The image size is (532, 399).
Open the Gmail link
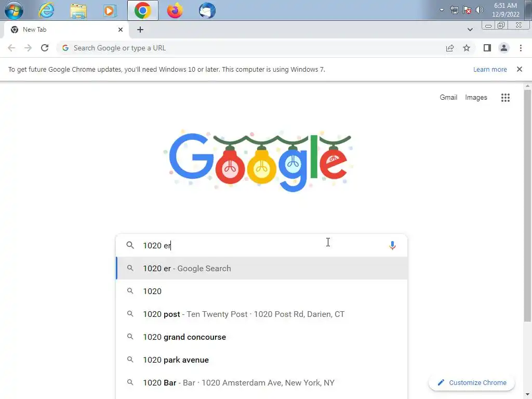448,97
